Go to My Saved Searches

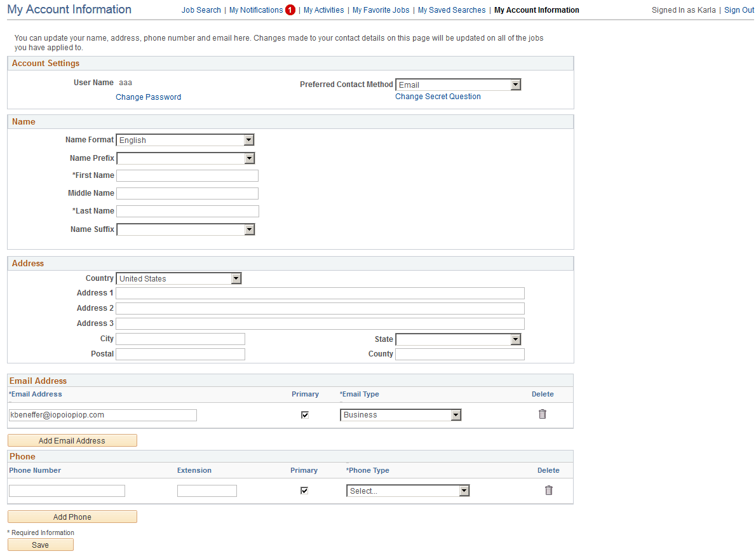click(x=451, y=10)
